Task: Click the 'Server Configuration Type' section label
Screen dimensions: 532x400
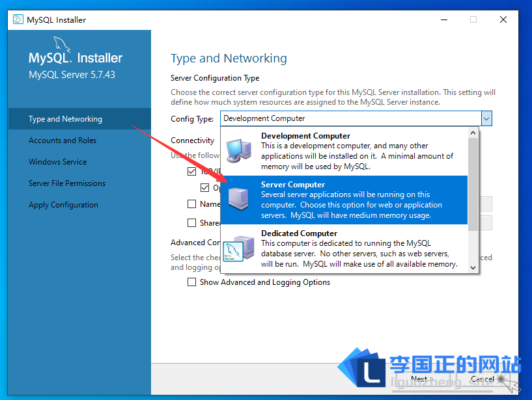Action: pyautogui.click(x=215, y=78)
